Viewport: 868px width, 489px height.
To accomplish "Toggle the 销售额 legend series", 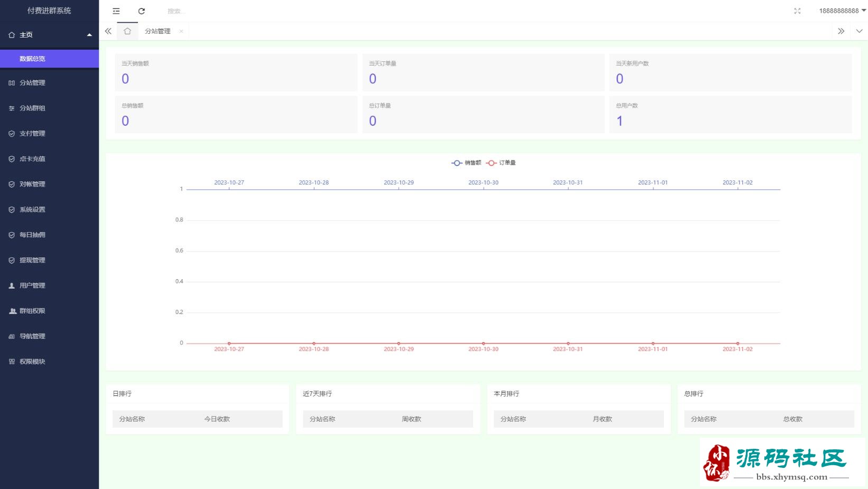I will [x=466, y=163].
